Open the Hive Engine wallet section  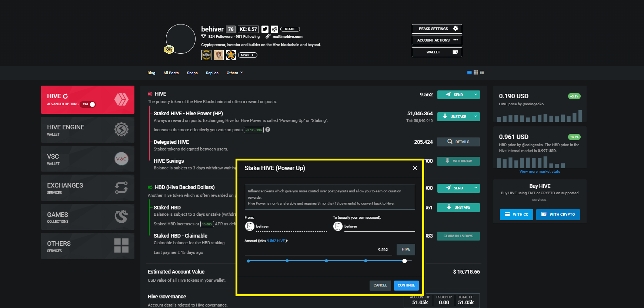(x=88, y=130)
